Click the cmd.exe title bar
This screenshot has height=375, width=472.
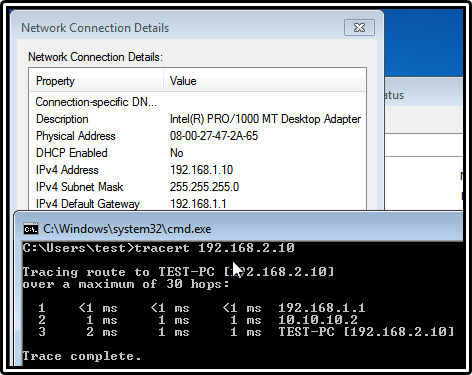239,229
